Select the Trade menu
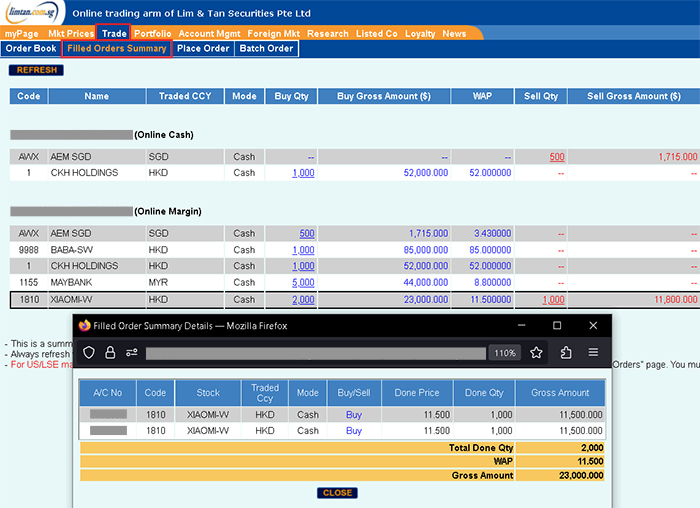 [114, 33]
